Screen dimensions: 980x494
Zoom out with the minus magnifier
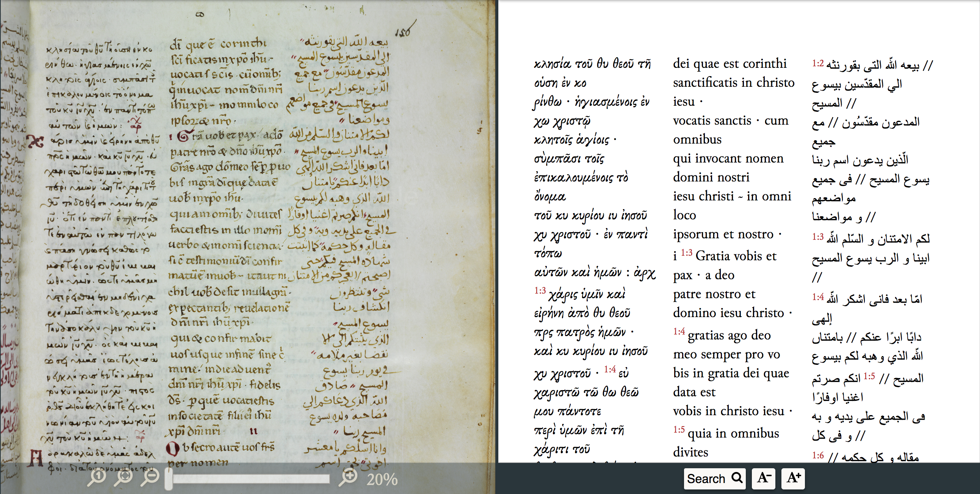click(150, 478)
